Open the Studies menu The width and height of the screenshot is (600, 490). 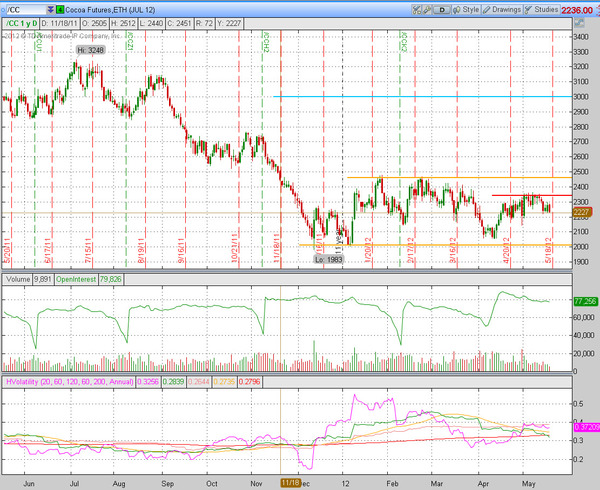pyautogui.click(x=541, y=10)
